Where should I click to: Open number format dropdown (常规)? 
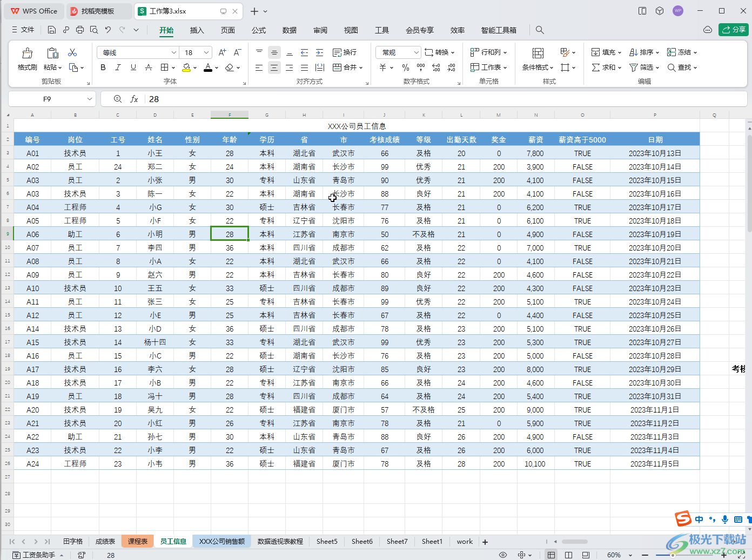(416, 52)
